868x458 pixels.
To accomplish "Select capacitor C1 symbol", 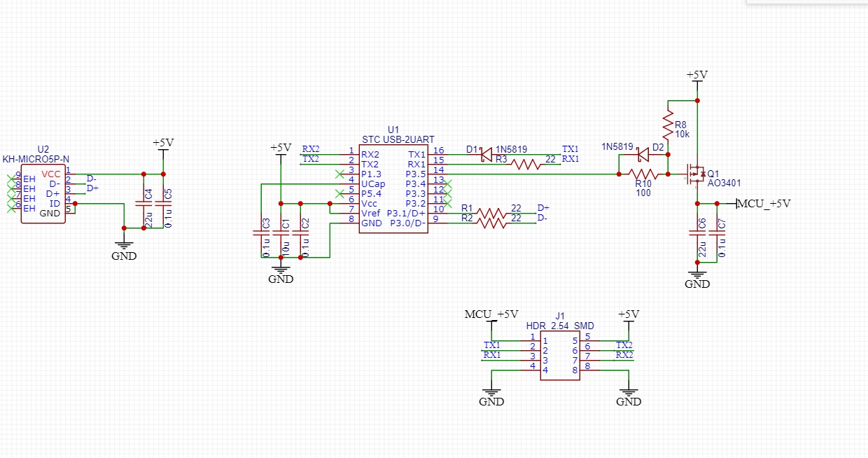I will 281,232.
